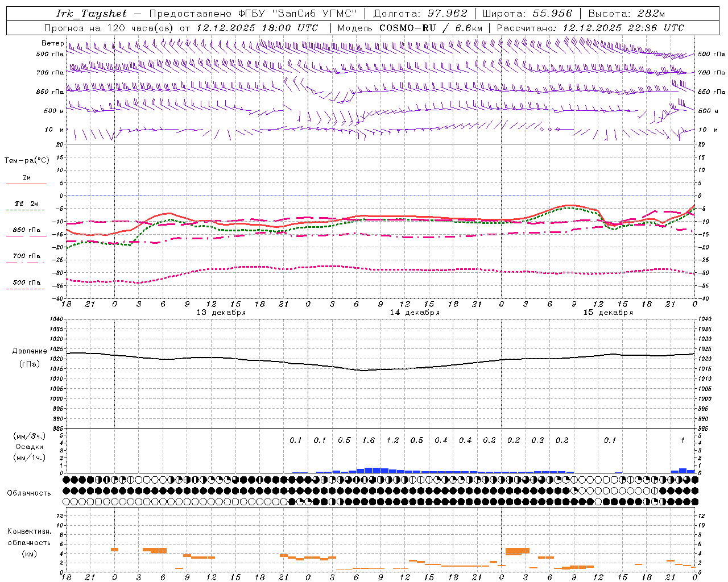Image resolution: width=728 pixels, height=582 pixels.
Task: Click the Td 2м dew point legend entry
Action: 27,203
